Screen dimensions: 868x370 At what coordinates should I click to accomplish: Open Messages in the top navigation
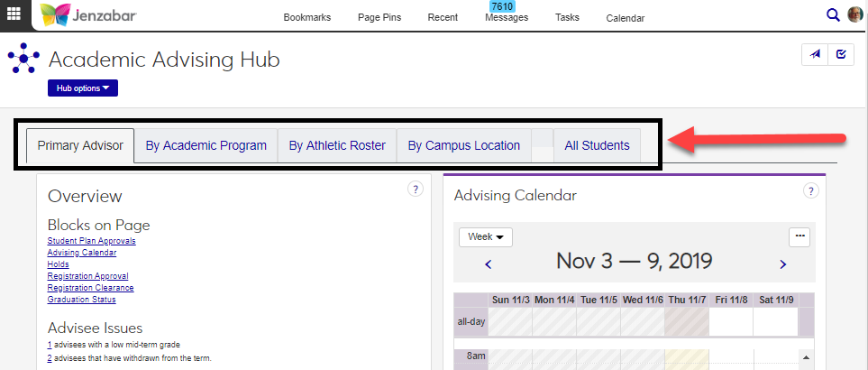(x=507, y=17)
